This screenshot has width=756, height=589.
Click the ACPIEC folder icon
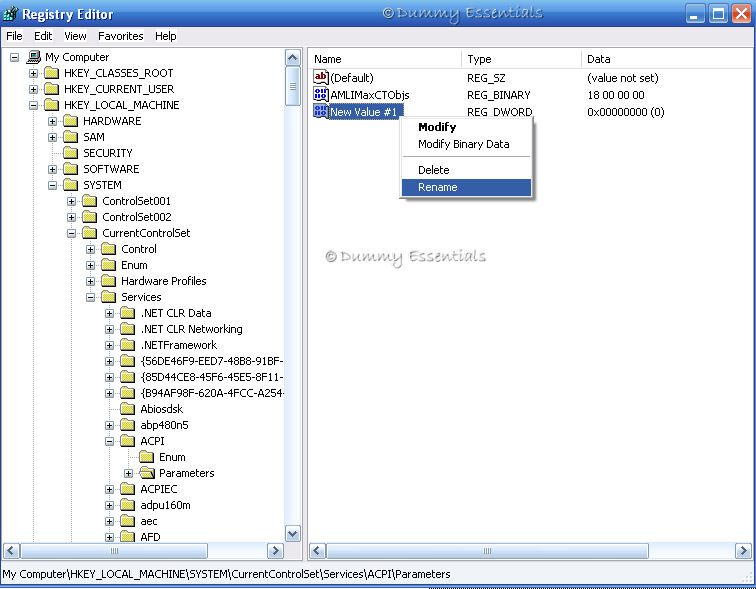coord(128,489)
